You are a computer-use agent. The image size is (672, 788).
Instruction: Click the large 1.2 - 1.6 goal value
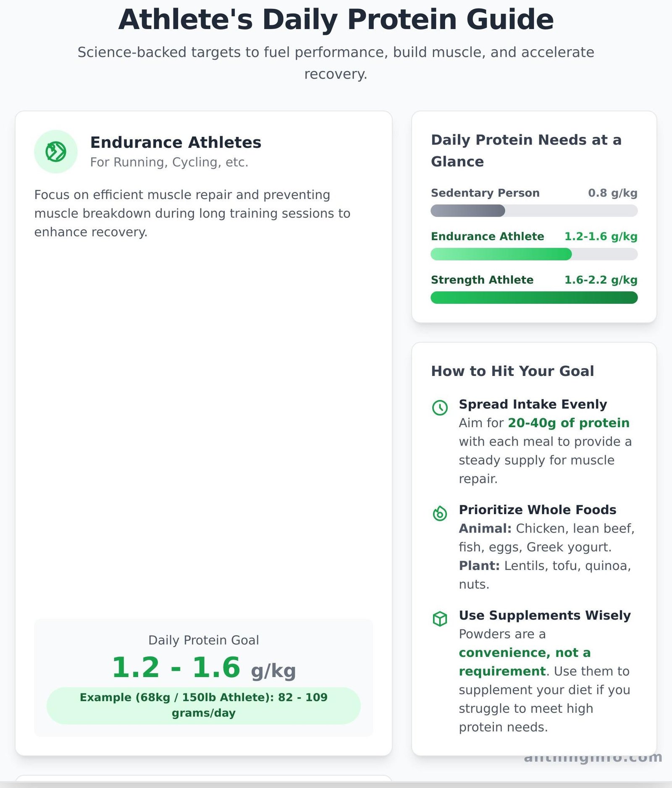coord(176,667)
